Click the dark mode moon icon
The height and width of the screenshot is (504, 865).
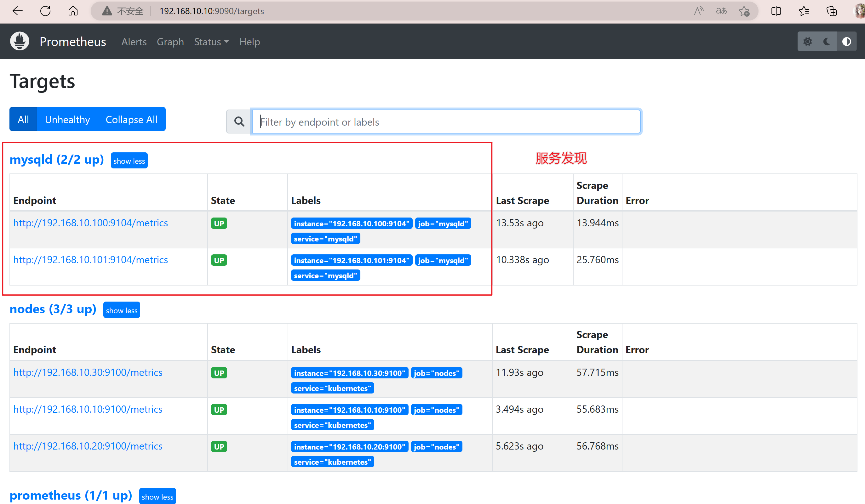(828, 42)
